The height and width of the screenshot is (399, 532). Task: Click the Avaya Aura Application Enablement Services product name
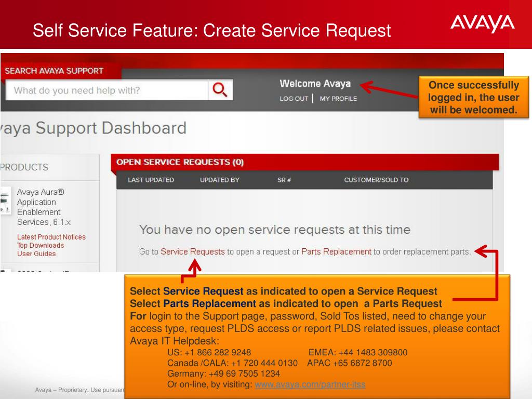click(44, 207)
